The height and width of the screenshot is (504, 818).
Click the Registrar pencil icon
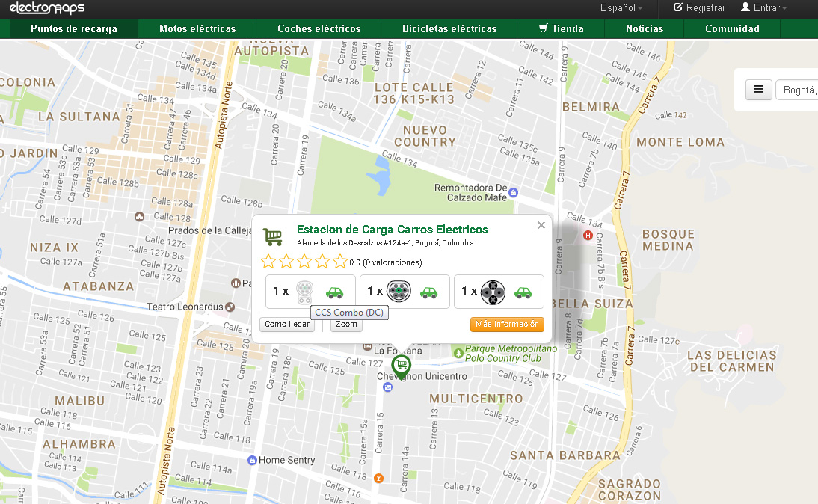click(x=677, y=7)
